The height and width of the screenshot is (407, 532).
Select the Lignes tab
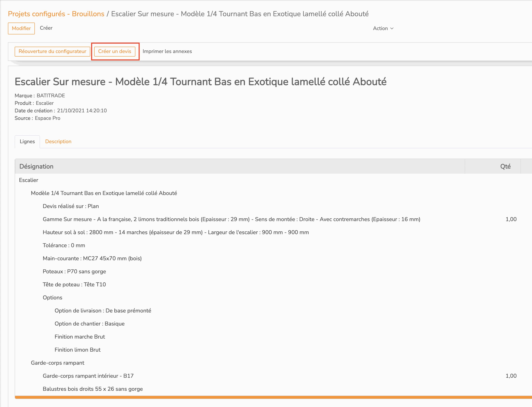(27, 141)
